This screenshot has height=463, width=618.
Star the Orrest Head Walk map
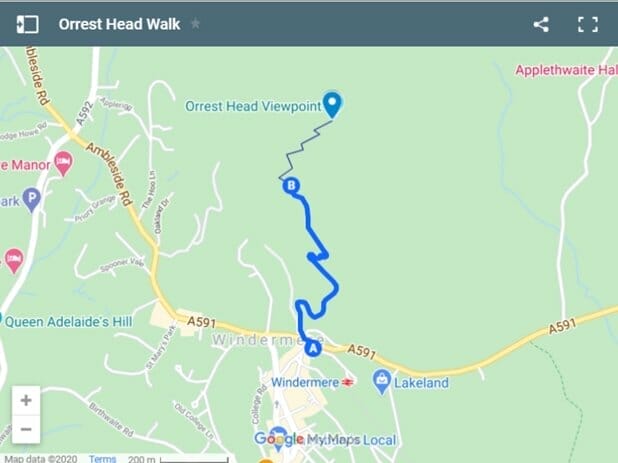pos(195,24)
